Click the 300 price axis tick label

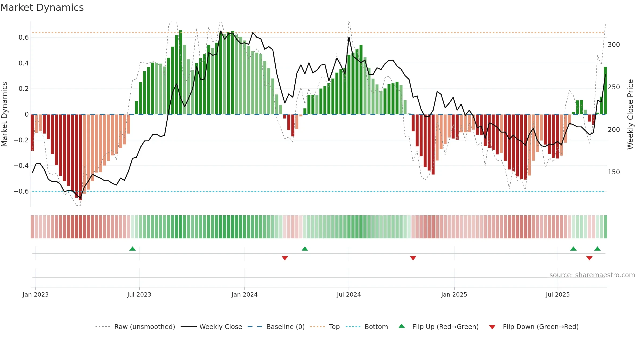coord(614,45)
